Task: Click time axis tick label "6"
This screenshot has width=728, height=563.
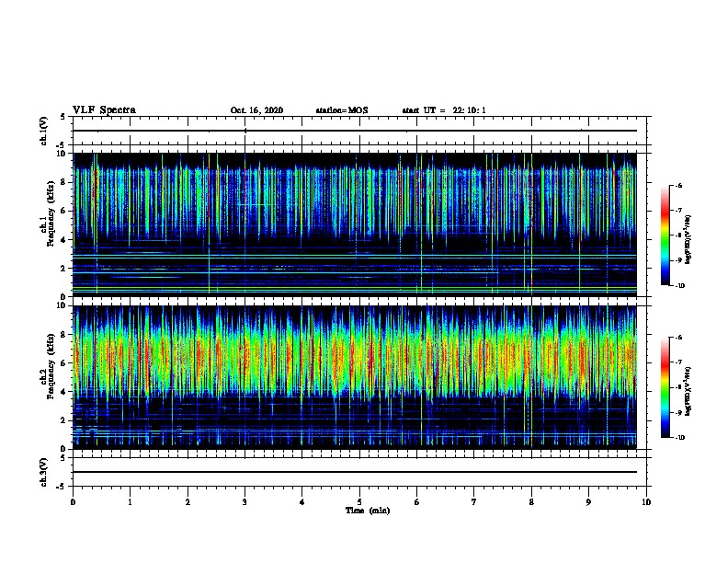Action: click(x=416, y=502)
